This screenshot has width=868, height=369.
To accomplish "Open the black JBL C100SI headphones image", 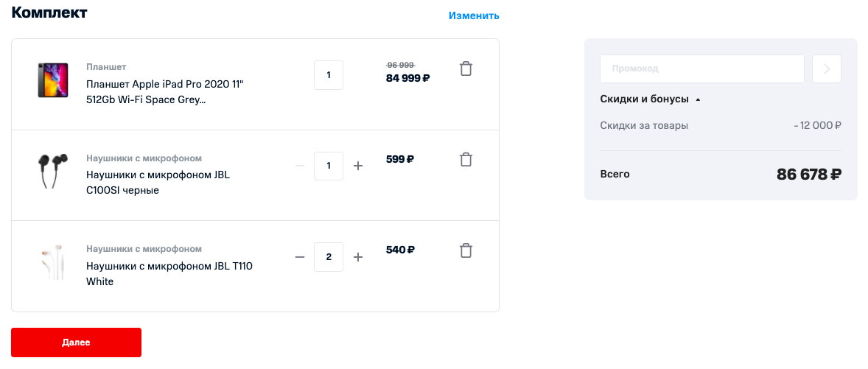I will (52, 171).
